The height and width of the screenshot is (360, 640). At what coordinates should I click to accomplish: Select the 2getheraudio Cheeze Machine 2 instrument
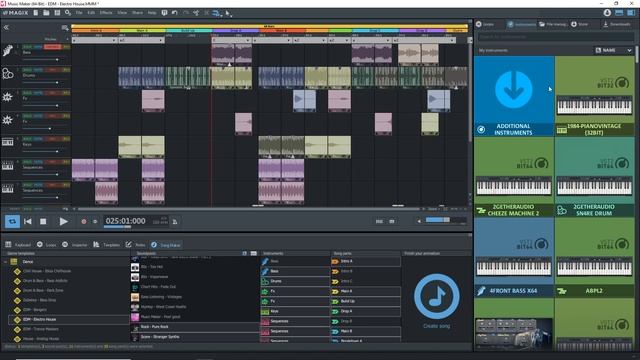[x=514, y=177]
